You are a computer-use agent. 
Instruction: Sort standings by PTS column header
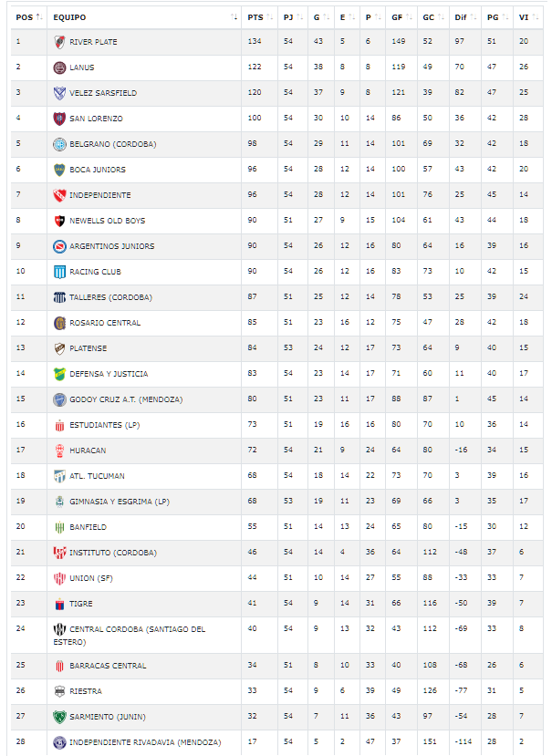(x=260, y=17)
